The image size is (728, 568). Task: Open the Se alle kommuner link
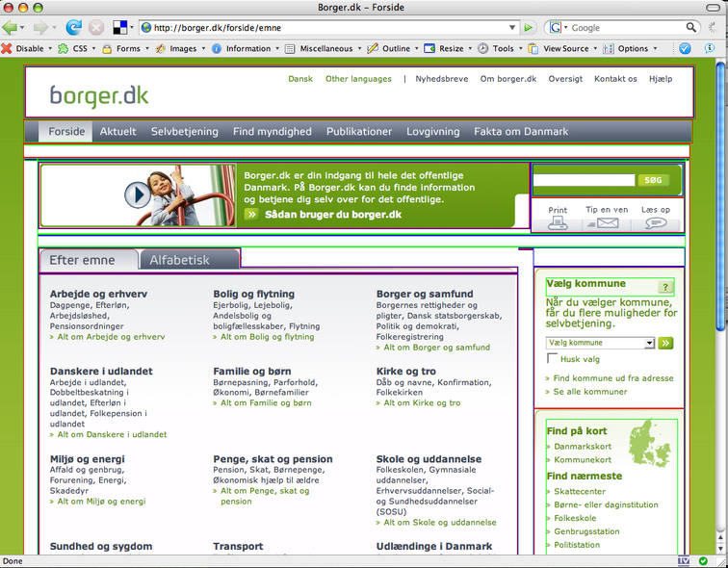click(590, 392)
